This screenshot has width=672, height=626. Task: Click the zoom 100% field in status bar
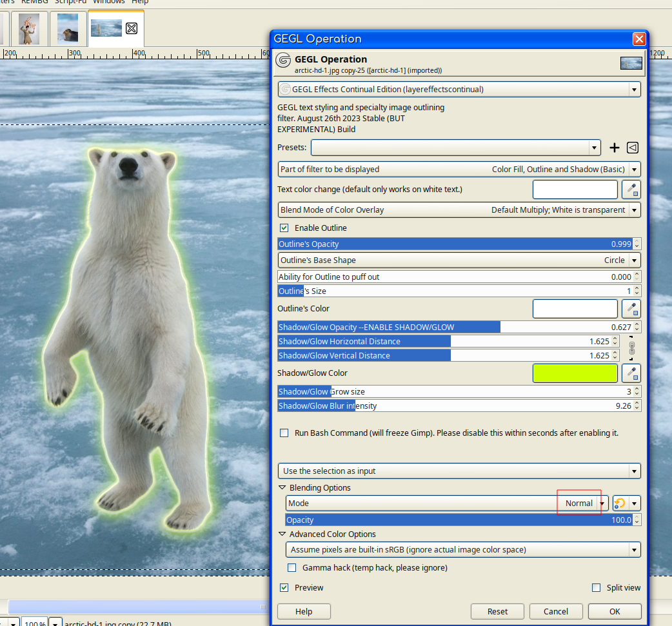(x=34, y=623)
